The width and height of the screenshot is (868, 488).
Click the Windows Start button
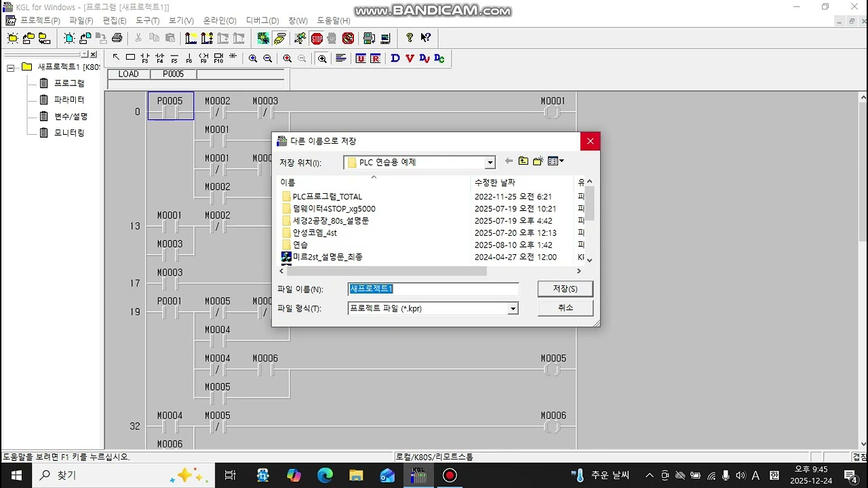point(16,475)
